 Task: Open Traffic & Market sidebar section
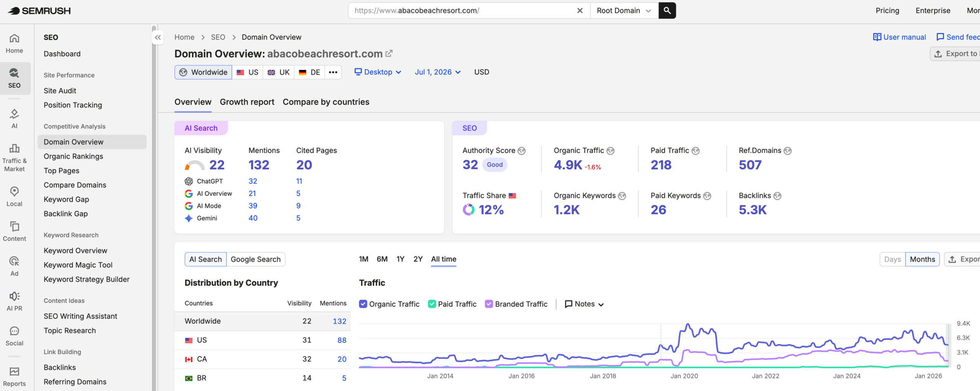(15, 158)
